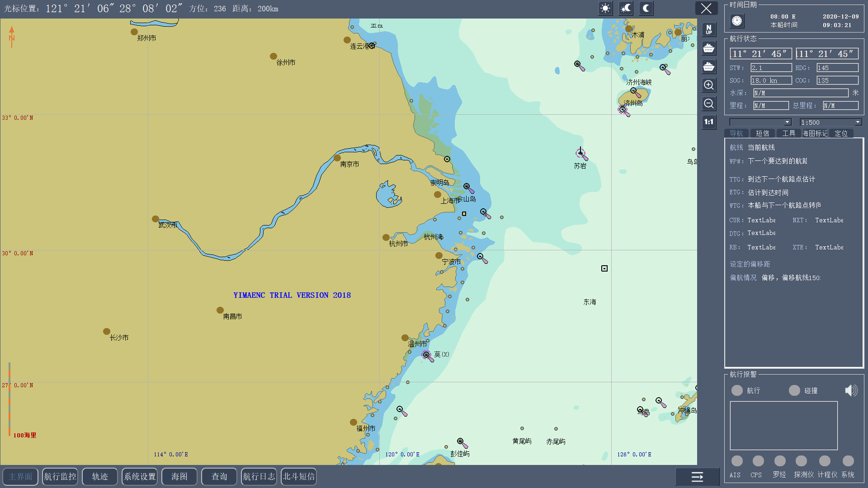Select the dusk mode moon-with-stars icon

tap(626, 9)
